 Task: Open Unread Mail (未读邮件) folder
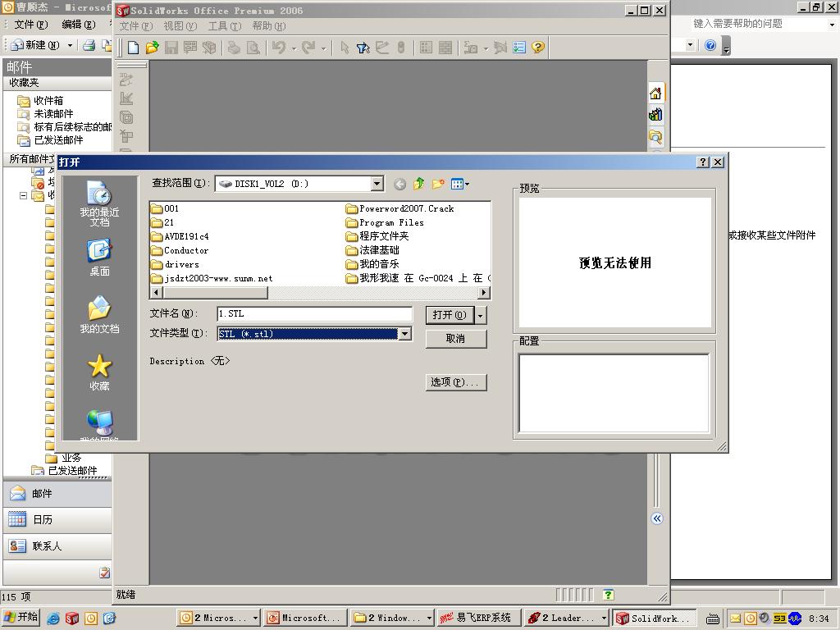(x=46, y=113)
